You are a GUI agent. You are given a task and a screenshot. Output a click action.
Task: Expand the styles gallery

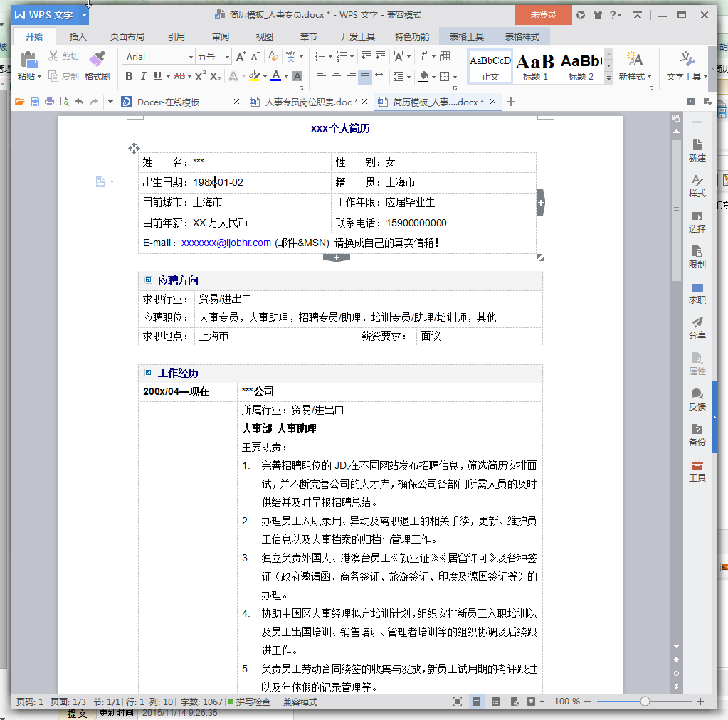608,79
